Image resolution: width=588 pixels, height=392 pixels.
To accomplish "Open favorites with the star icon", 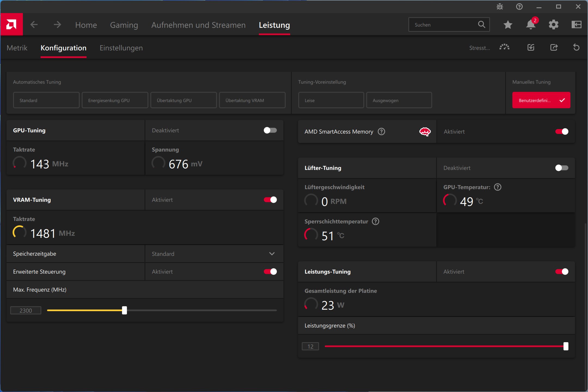I will tap(508, 25).
